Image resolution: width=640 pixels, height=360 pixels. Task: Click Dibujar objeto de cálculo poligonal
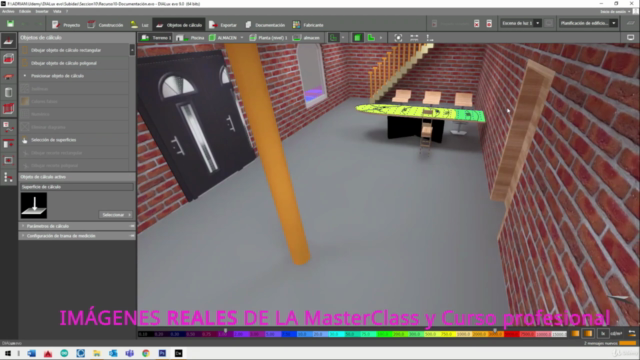pyautogui.click(x=74, y=63)
